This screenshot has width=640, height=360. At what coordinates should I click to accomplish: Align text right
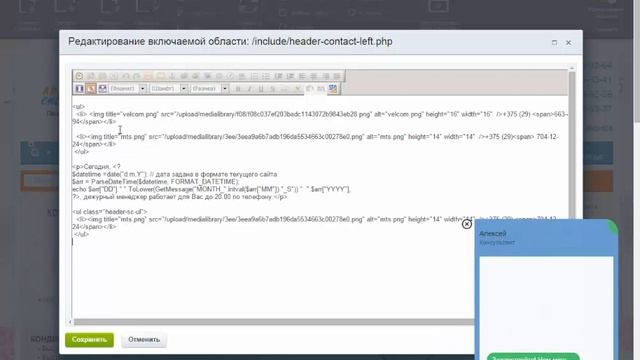point(325,76)
